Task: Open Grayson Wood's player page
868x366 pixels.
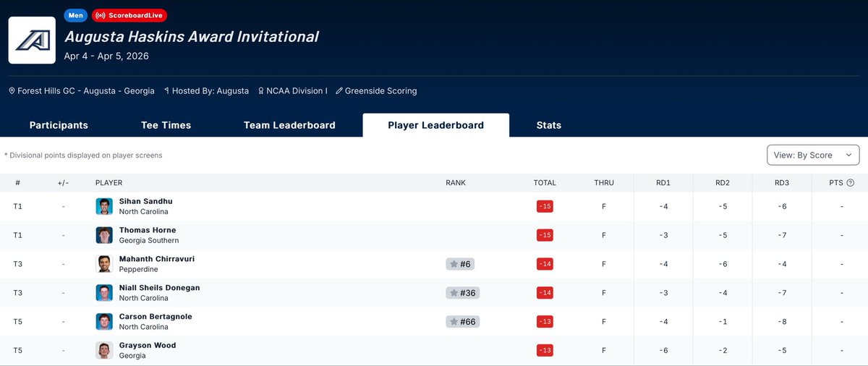Action: pos(148,346)
